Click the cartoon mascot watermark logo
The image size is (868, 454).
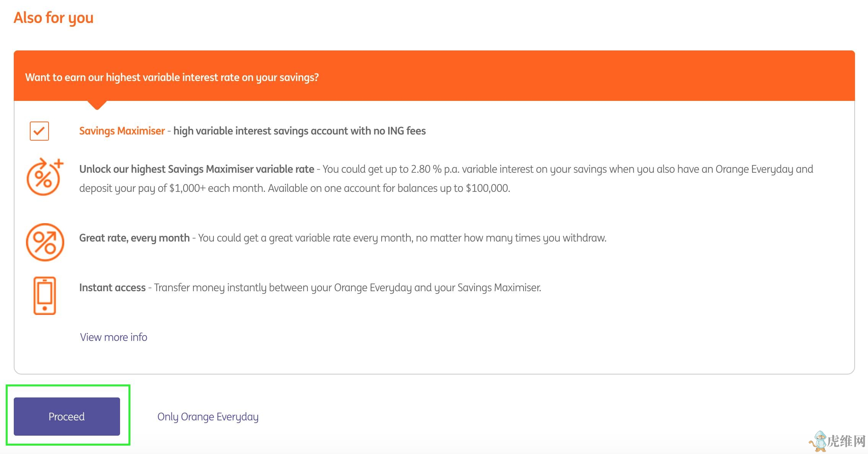tap(818, 441)
